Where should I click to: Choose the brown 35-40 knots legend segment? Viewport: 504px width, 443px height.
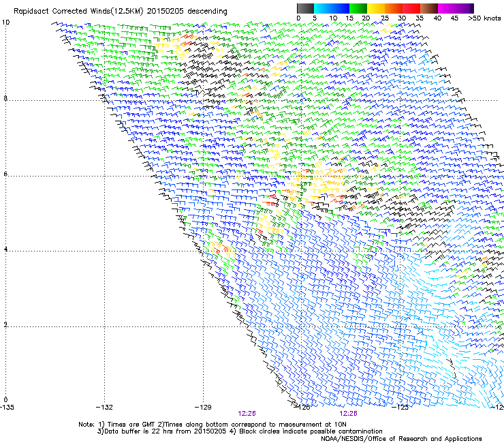429,8
